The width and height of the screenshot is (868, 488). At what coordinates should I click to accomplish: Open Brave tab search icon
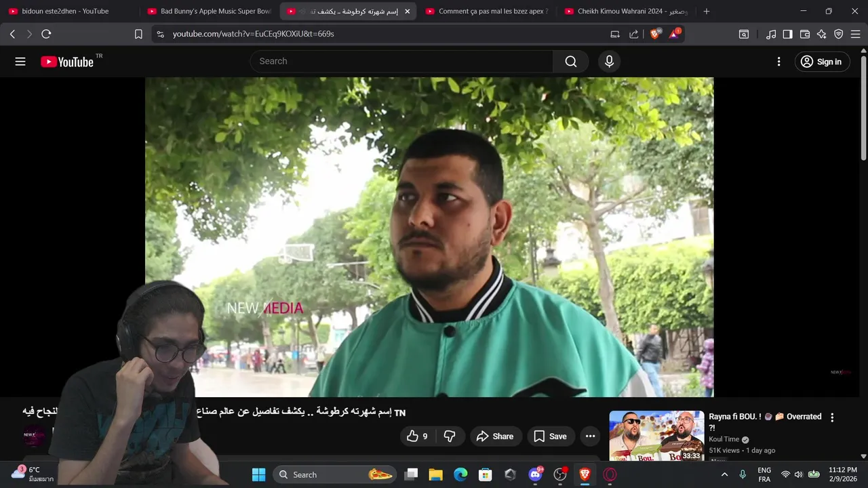(744, 34)
